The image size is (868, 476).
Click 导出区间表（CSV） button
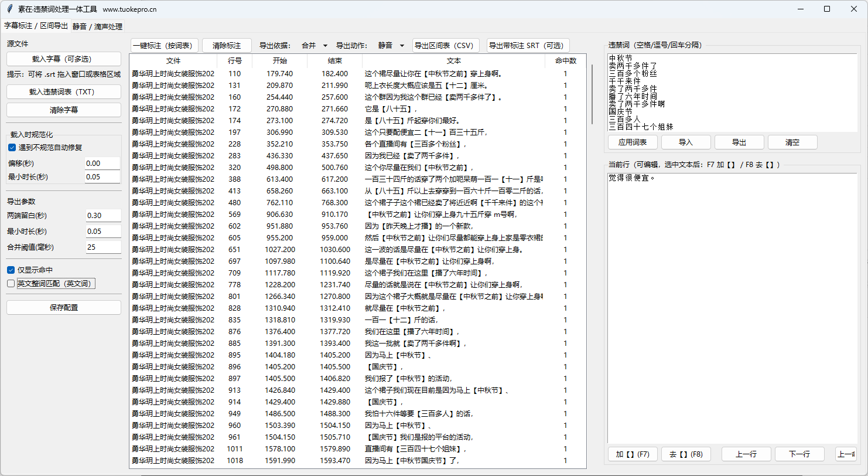pyautogui.click(x=446, y=45)
